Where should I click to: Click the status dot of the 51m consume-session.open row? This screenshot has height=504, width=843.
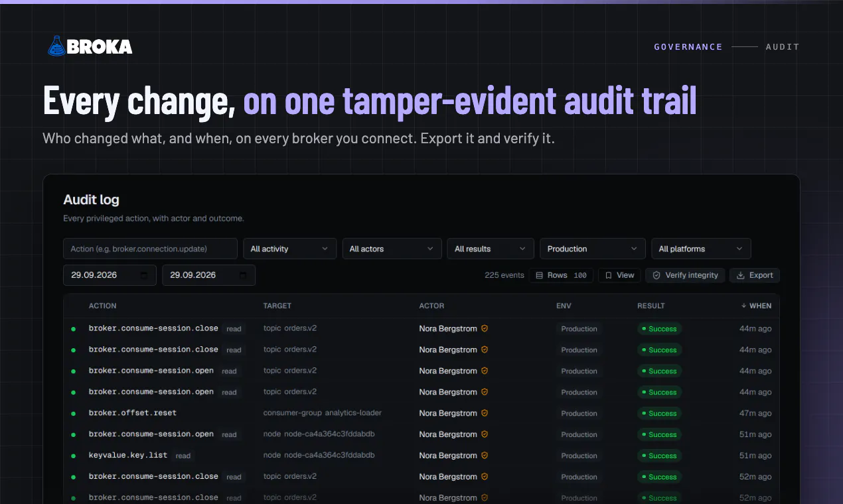73,435
